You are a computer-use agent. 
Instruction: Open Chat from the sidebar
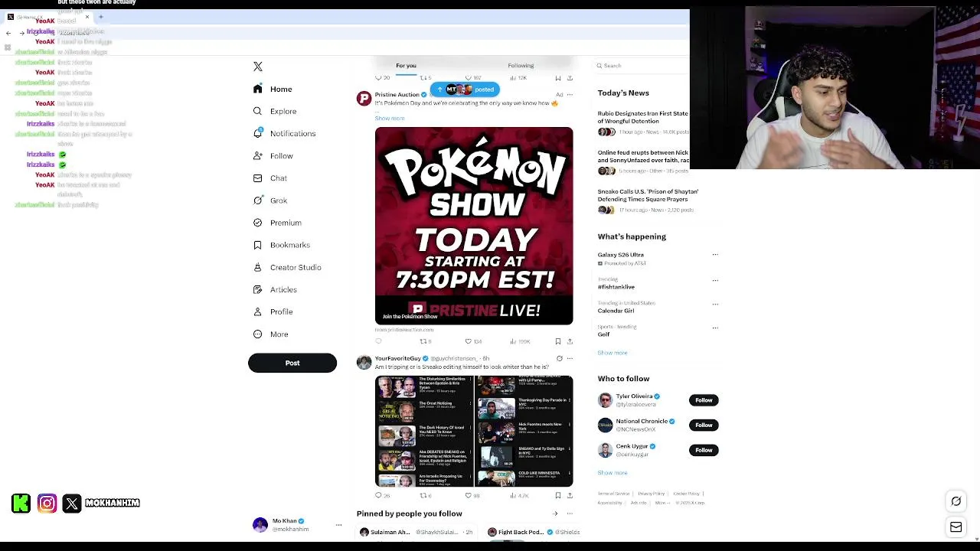coord(270,178)
